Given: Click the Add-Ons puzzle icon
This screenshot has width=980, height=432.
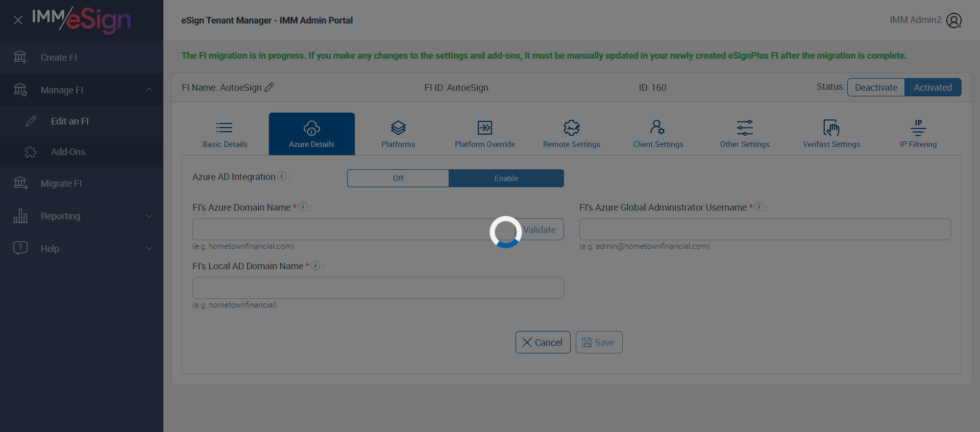Looking at the screenshot, I should (x=31, y=152).
